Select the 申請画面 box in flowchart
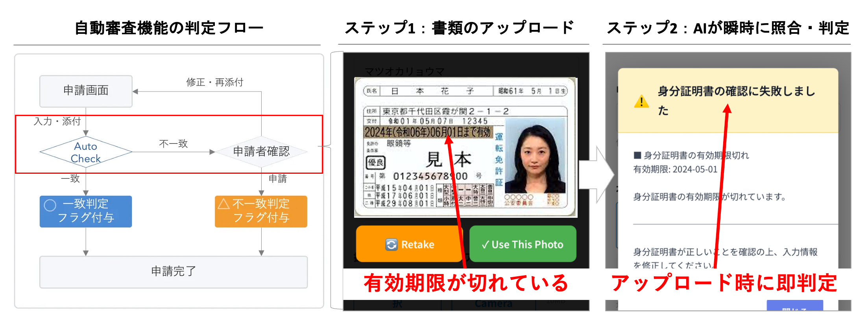The image size is (868, 331). pos(86,91)
